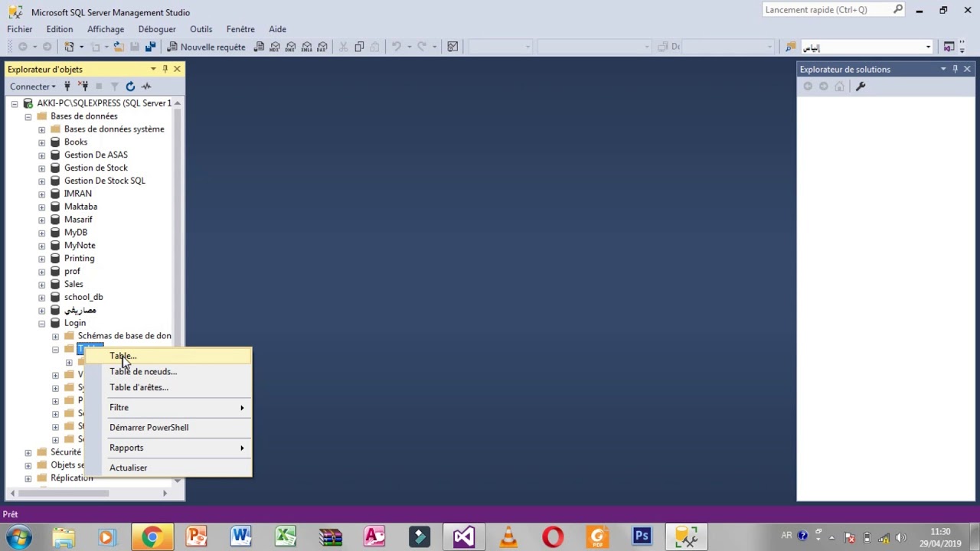Click the Lancement rapide search field
The width and height of the screenshot is (980, 551).
[828, 10]
